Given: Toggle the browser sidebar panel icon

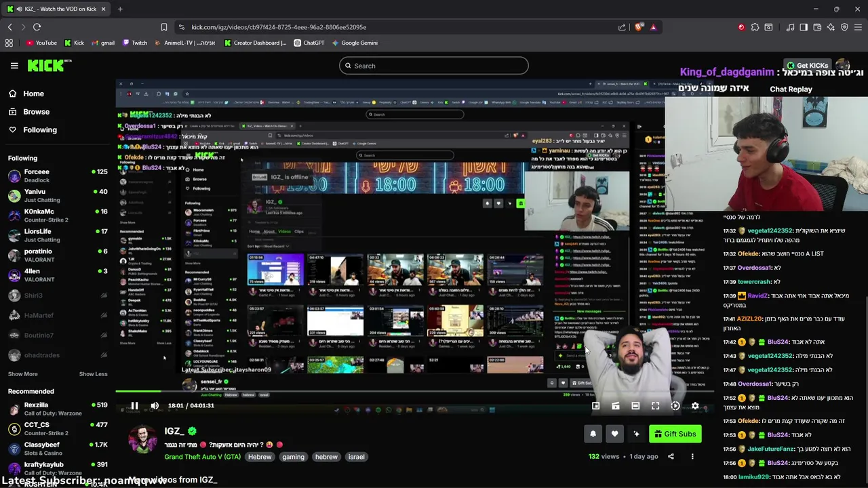Looking at the screenshot, I should click(804, 27).
